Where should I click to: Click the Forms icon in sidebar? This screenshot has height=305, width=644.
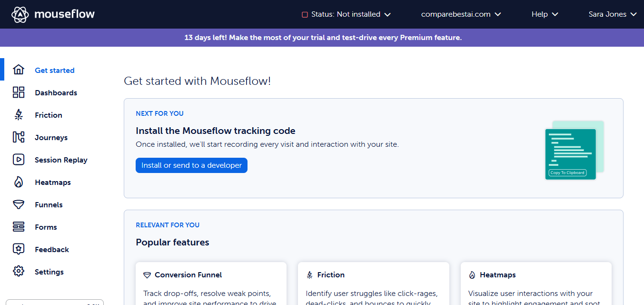coord(19,227)
